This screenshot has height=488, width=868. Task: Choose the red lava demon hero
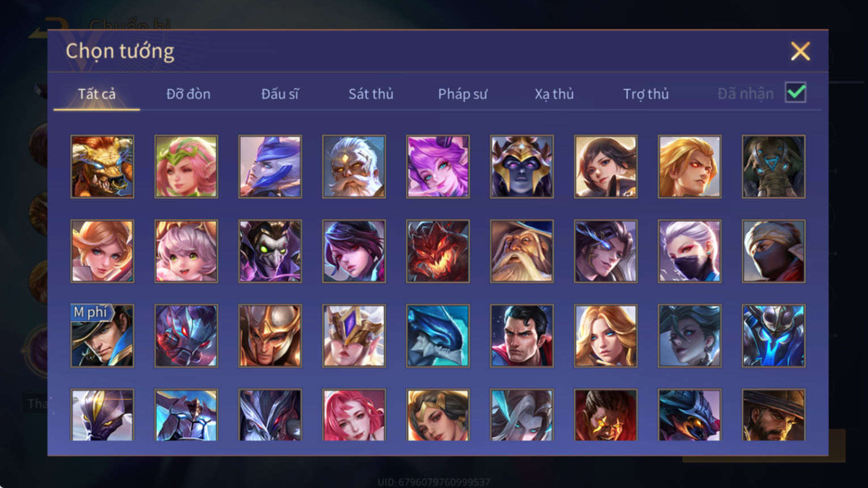click(438, 251)
